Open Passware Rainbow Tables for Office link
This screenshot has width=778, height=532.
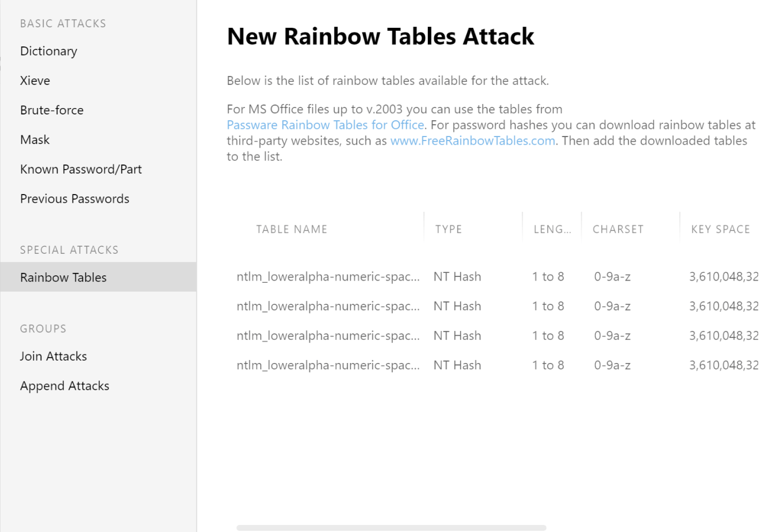click(x=325, y=125)
